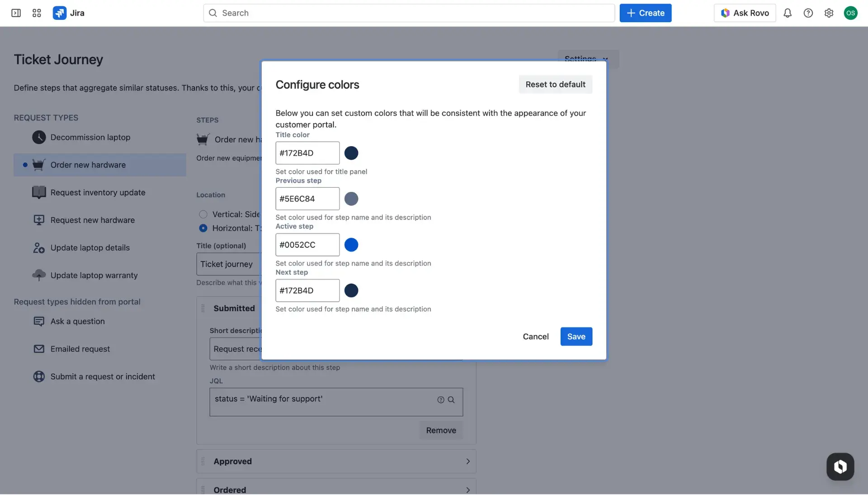Select the Submit a request or incident type
This screenshot has height=495, width=868.
[x=39, y=376]
